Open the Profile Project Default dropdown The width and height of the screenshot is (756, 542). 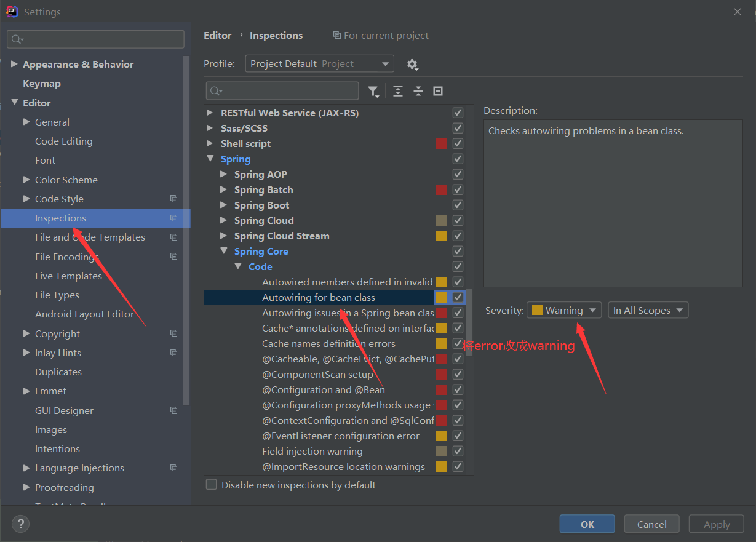319,64
